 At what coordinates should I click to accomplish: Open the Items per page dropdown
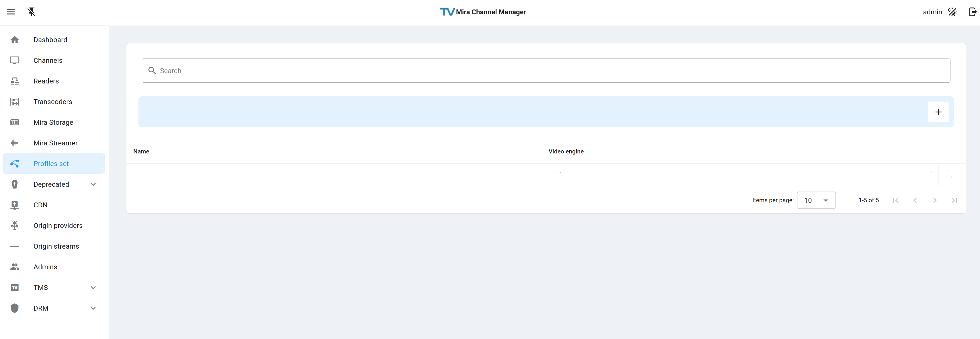816,200
